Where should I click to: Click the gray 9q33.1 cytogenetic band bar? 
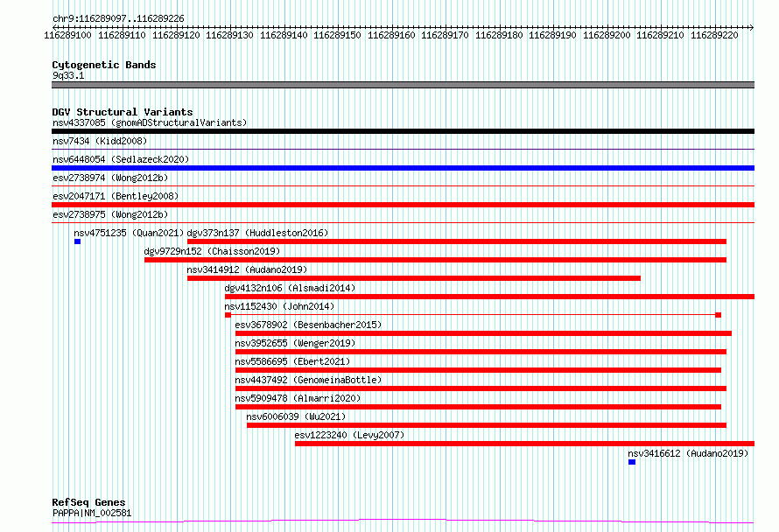(403, 85)
